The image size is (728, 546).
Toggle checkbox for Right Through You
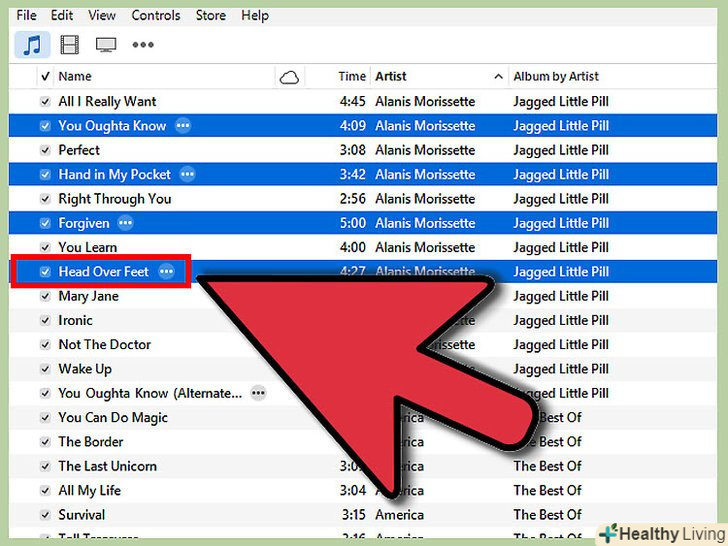pos(45,199)
